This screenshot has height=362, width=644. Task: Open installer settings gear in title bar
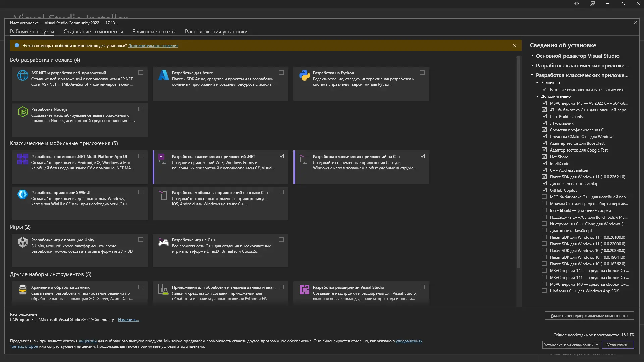(x=577, y=4)
